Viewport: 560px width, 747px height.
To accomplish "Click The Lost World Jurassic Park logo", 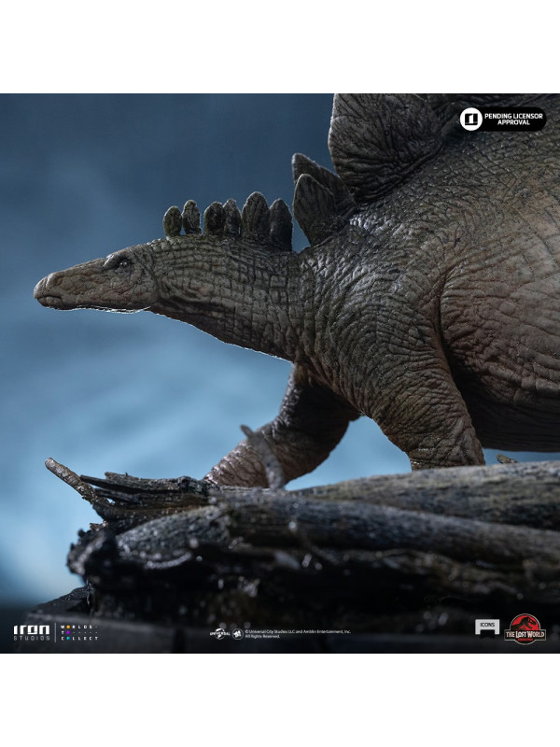I will point(525,628).
